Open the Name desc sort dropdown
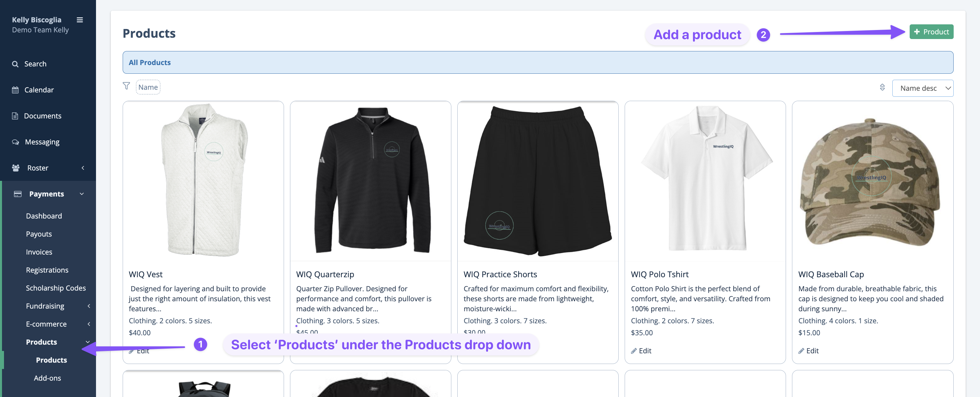Screen dimensions: 980x397 point(923,88)
